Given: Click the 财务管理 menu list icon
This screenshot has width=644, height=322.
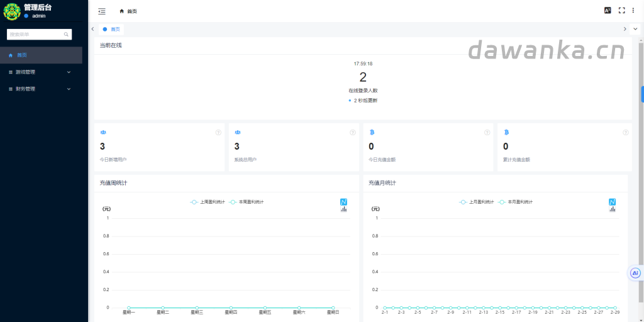Looking at the screenshot, I should pyautogui.click(x=11, y=89).
